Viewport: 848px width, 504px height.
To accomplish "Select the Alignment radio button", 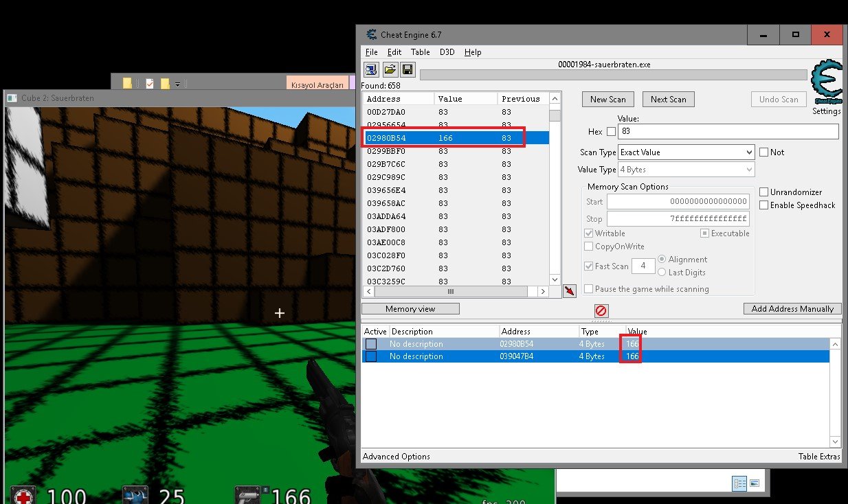I will pyautogui.click(x=662, y=260).
